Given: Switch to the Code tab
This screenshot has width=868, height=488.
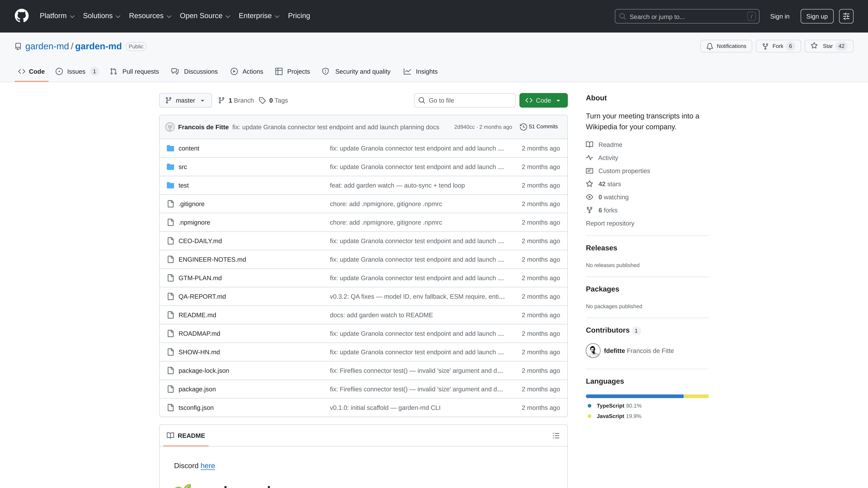Looking at the screenshot, I should 31,71.
